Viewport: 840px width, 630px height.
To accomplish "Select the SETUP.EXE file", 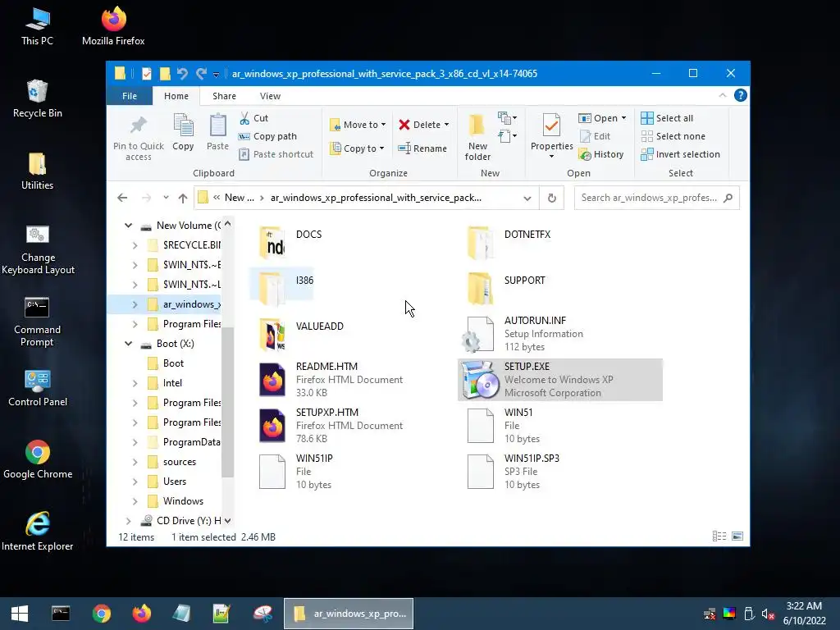I will coord(559,379).
